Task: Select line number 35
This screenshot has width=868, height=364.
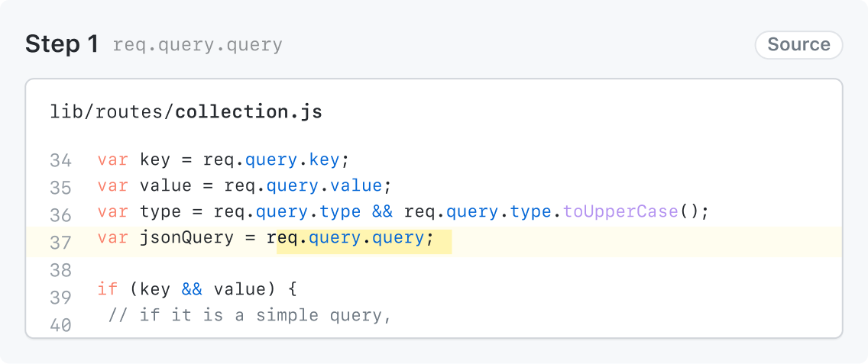Action: click(60, 188)
